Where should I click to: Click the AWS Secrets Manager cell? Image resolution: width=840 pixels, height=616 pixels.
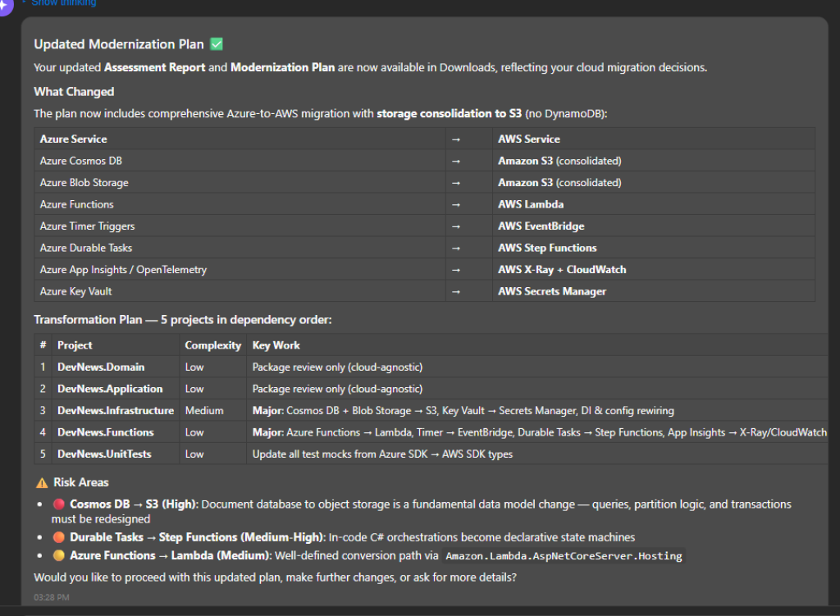(x=654, y=291)
